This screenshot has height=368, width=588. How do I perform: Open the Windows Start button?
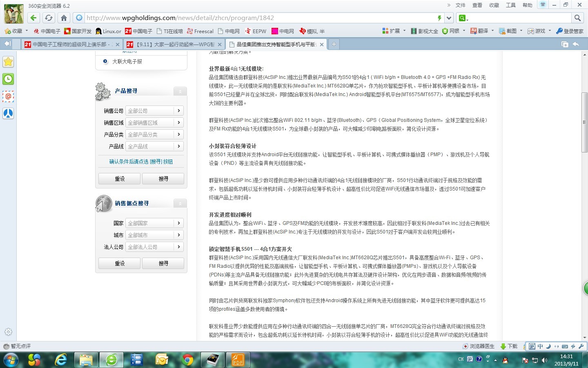pyautogui.click(x=11, y=360)
